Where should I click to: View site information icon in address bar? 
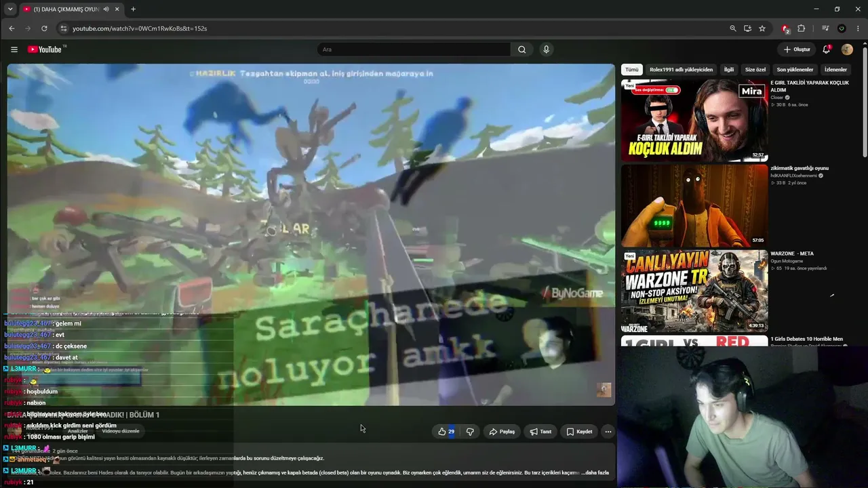63,28
